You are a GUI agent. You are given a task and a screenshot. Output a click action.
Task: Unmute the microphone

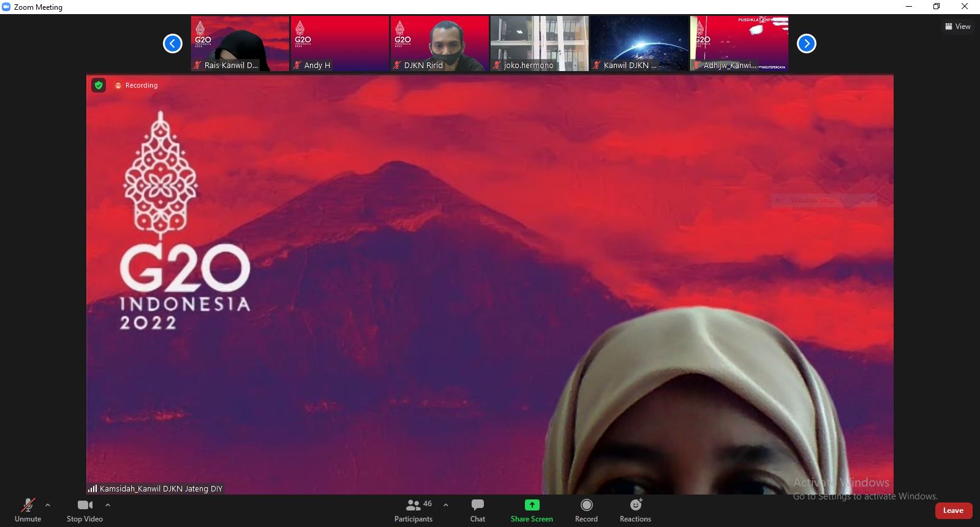[x=28, y=510]
